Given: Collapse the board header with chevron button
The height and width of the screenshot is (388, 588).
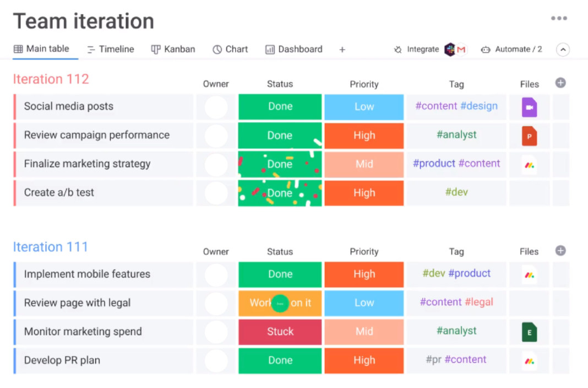Looking at the screenshot, I should tap(563, 50).
